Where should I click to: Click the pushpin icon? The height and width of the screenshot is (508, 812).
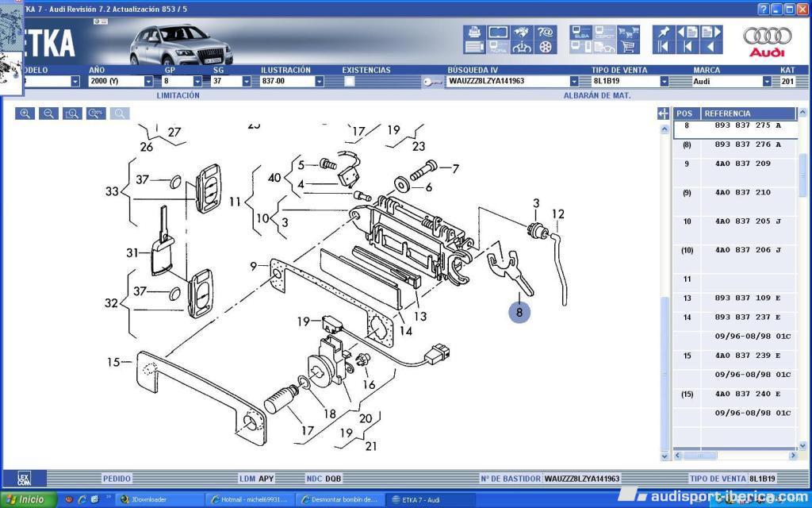664,32
